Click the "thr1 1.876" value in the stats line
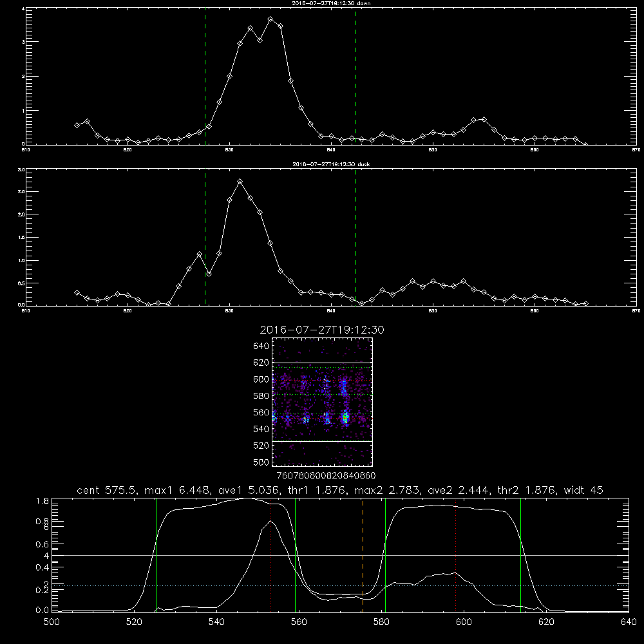Image resolution: width=644 pixels, height=644 pixels. (316, 490)
